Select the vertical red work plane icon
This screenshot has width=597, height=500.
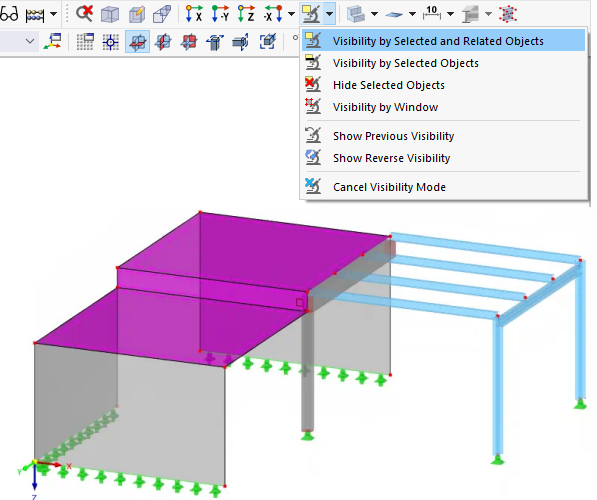[163, 42]
